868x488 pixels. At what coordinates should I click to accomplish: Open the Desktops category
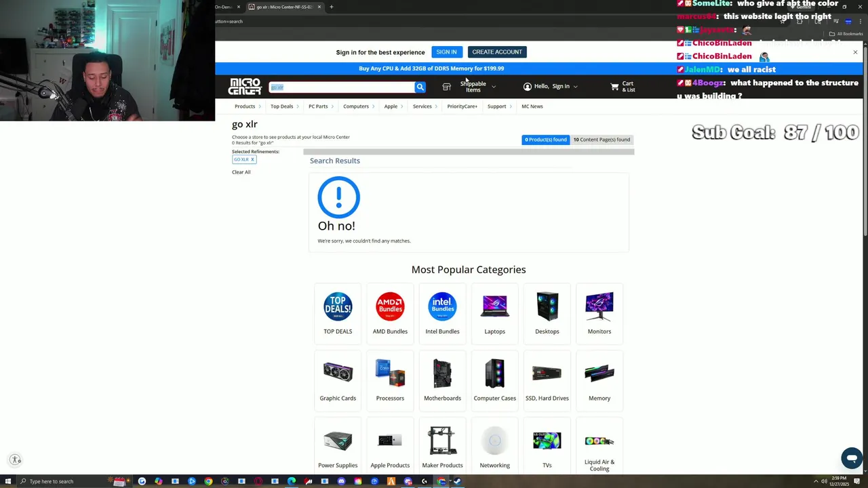click(547, 313)
